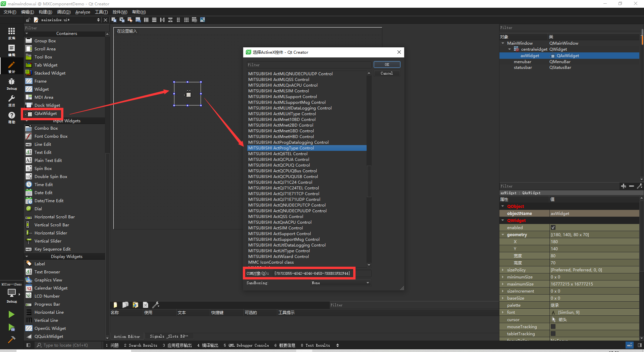Expand the sizePolicy property
This screenshot has width=644, height=352.
pos(503,270)
